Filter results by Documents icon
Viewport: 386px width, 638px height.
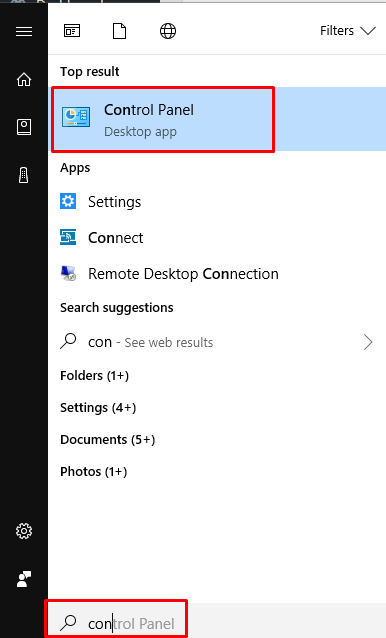[120, 31]
